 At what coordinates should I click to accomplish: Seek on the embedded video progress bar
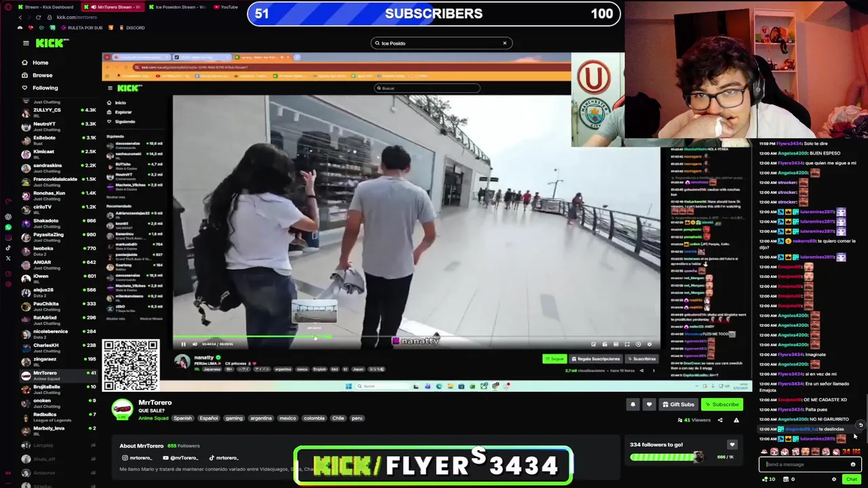point(416,336)
